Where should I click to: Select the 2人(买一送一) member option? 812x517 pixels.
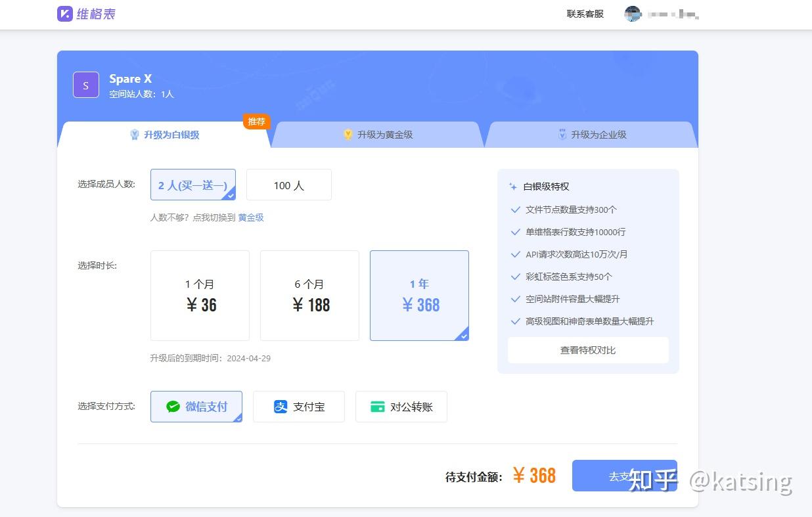[193, 185]
